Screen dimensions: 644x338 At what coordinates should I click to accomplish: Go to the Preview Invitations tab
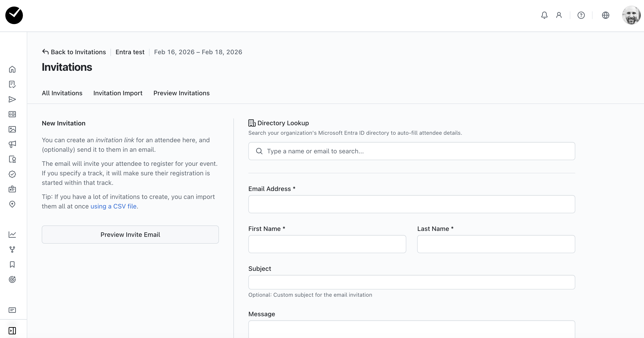[x=181, y=93]
